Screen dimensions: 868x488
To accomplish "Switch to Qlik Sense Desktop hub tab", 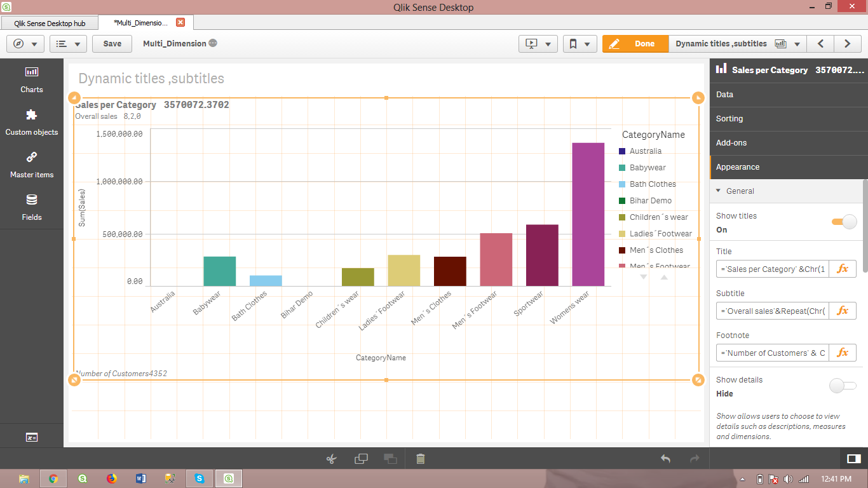I will (x=50, y=23).
